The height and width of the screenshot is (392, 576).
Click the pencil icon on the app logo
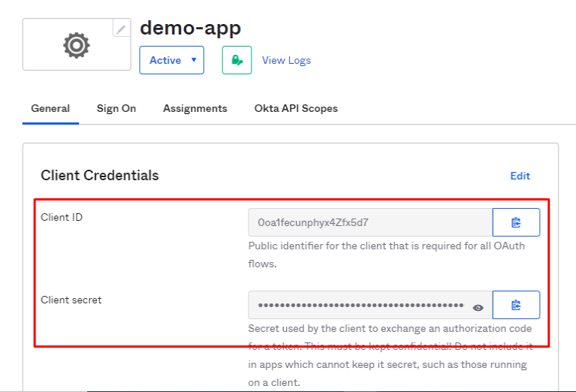point(121,29)
